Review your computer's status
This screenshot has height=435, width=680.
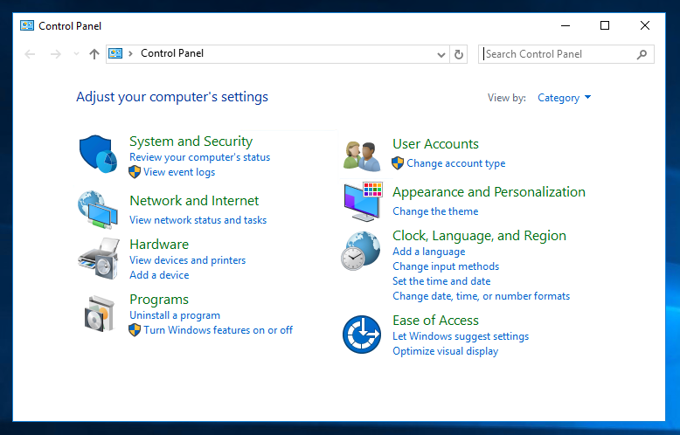tap(199, 157)
